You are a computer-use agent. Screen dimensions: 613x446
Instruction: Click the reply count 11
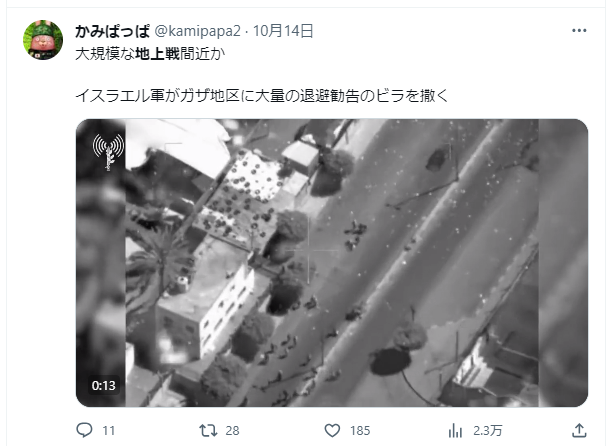coord(109,431)
